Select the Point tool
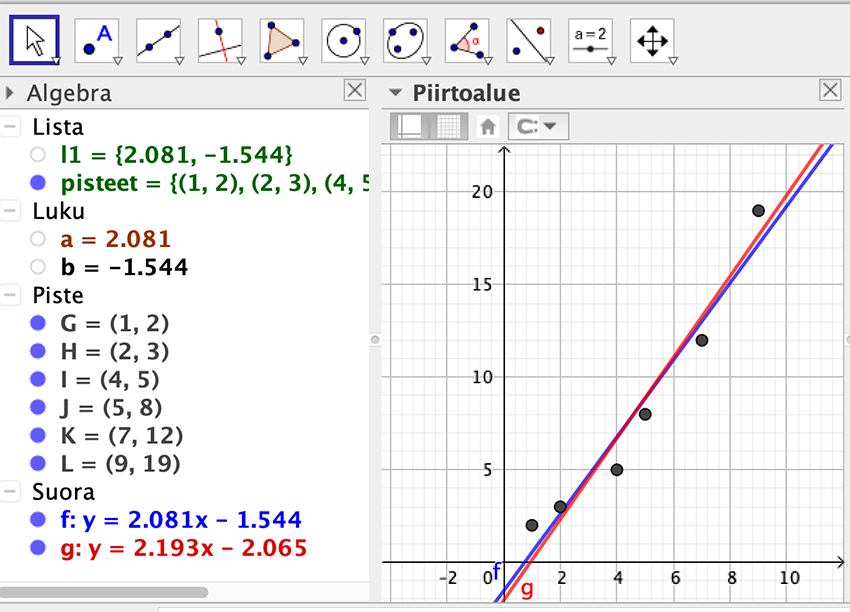The width and height of the screenshot is (850, 612). pyautogui.click(x=97, y=41)
